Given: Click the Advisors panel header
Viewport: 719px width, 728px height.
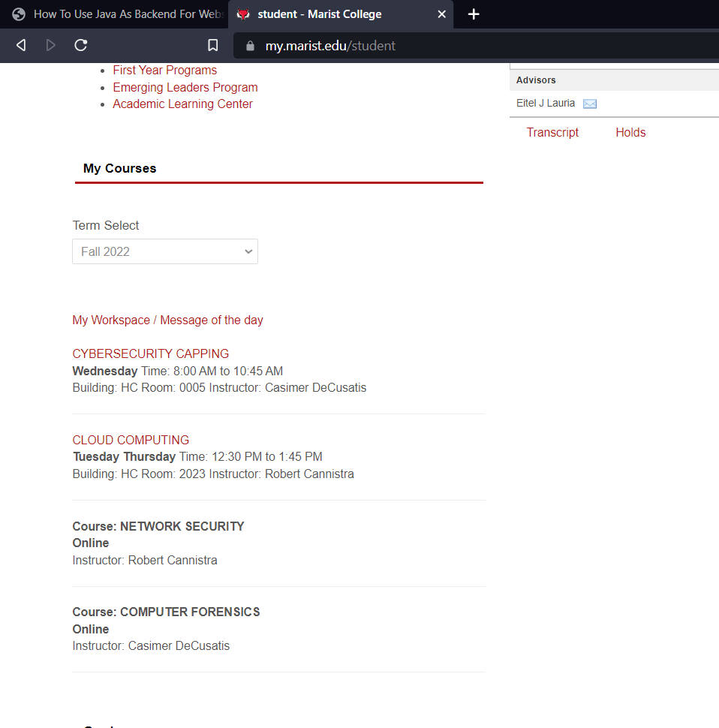Looking at the screenshot, I should click(x=614, y=80).
